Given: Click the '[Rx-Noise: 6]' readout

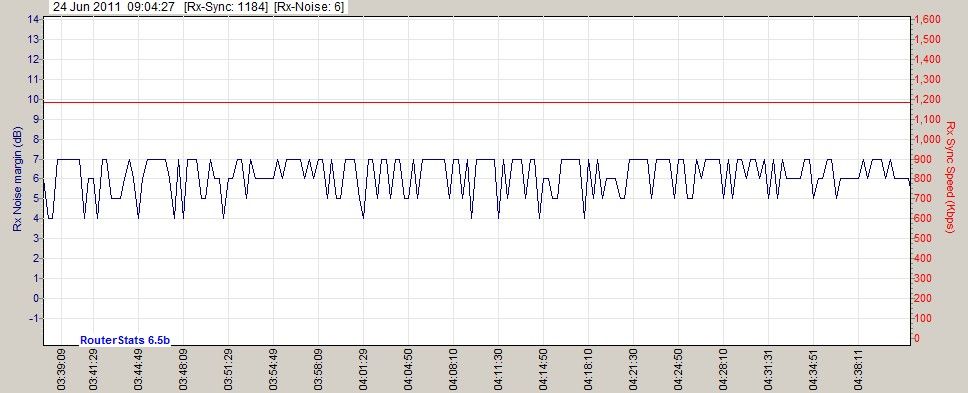Looking at the screenshot, I should pyautogui.click(x=309, y=7).
